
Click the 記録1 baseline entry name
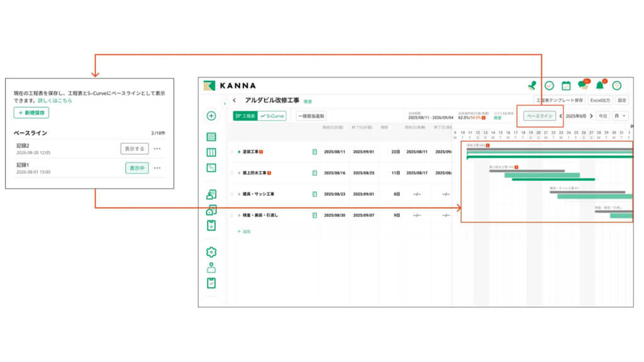23,165
